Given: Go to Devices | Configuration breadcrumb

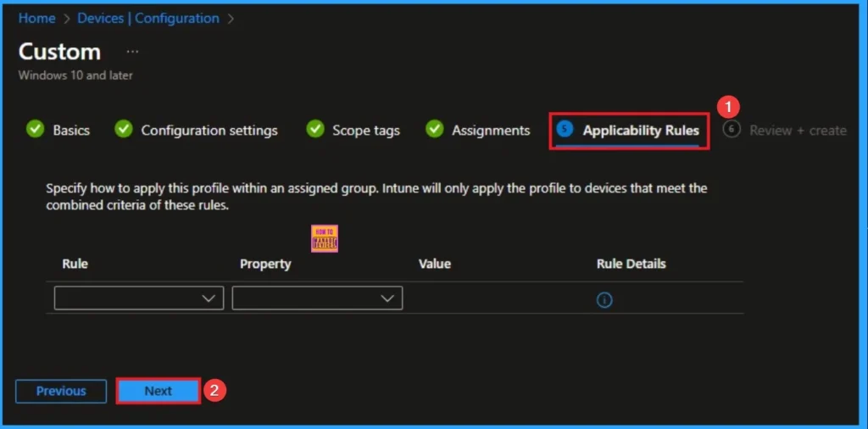Looking at the screenshot, I should pos(148,19).
